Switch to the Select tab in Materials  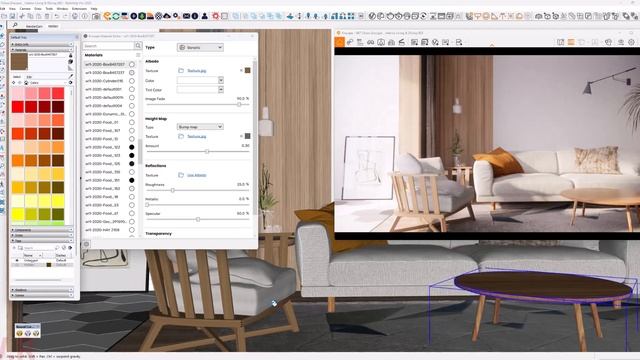click(17, 77)
